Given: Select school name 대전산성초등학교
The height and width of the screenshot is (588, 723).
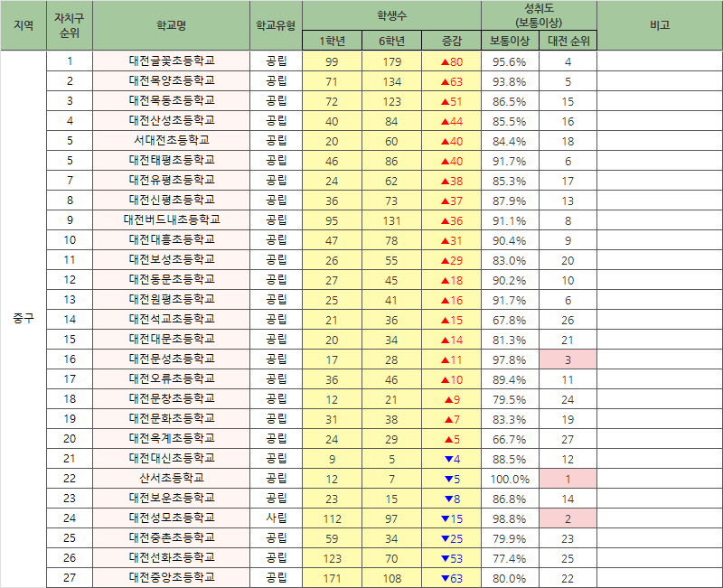Looking at the screenshot, I should (x=171, y=121).
